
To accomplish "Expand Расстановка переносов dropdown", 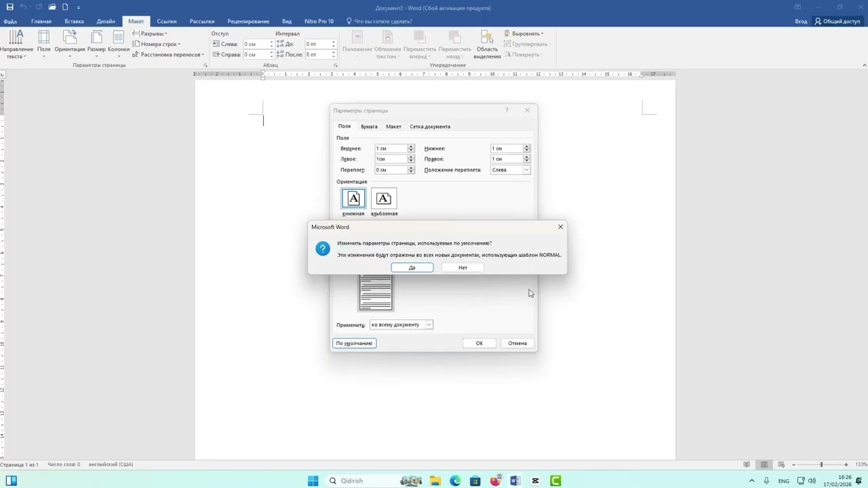I will pyautogui.click(x=168, y=54).
